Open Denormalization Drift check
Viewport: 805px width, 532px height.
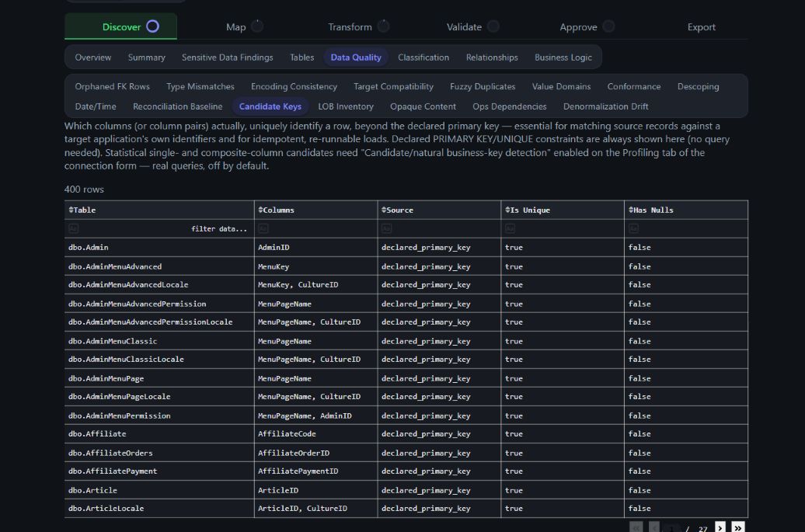click(606, 106)
